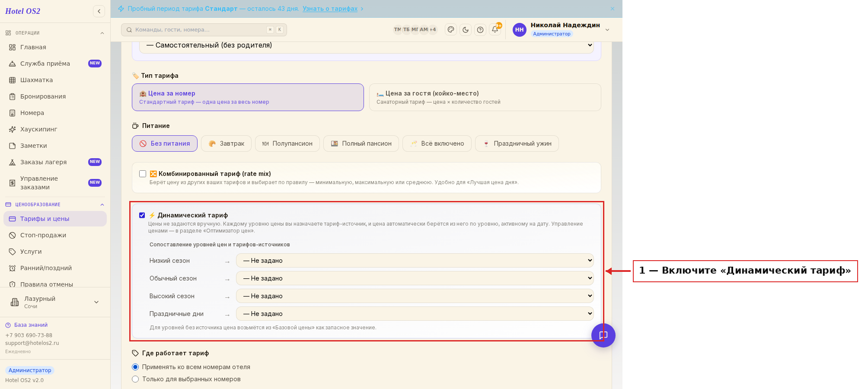
Task: Follow the Узнать о тарифах link
Action: pyautogui.click(x=330, y=9)
